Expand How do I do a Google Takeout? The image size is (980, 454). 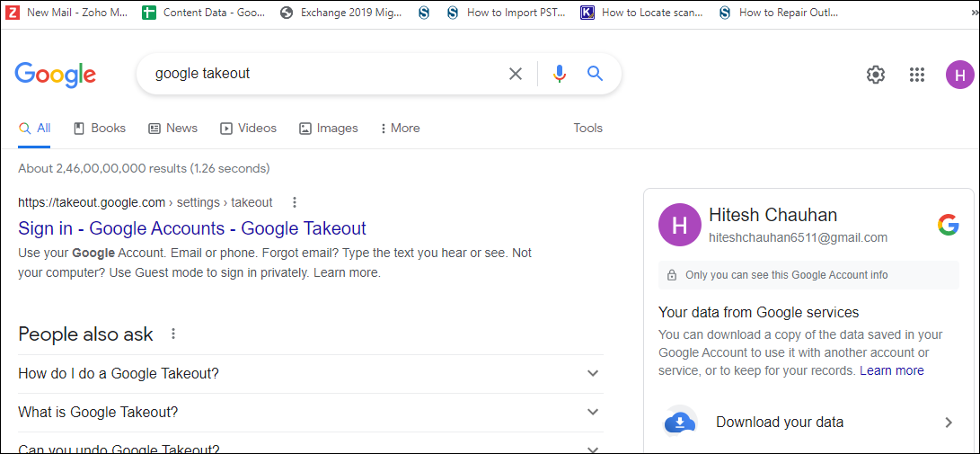pos(311,374)
